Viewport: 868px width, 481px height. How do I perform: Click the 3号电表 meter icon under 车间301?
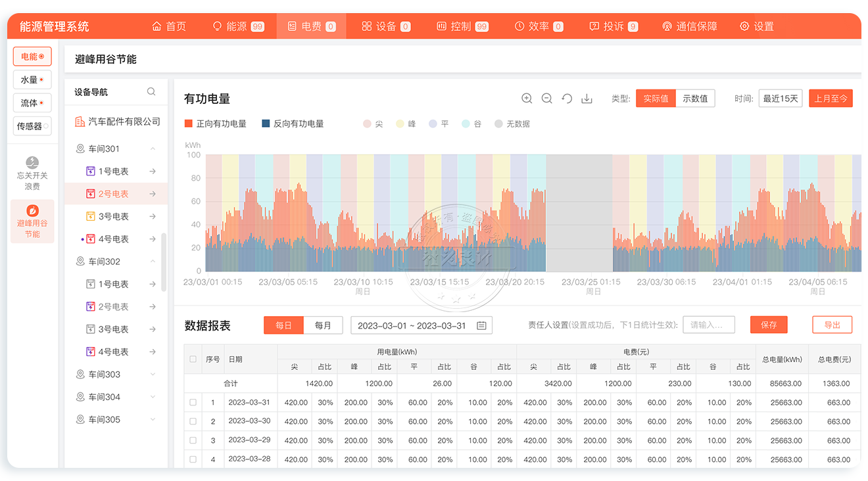(91, 216)
